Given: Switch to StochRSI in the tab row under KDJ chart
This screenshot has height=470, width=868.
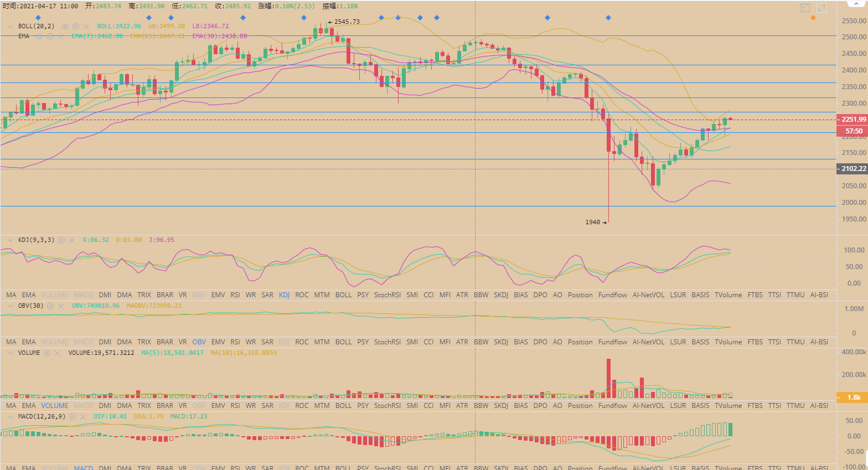Looking at the screenshot, I should 387,295.
